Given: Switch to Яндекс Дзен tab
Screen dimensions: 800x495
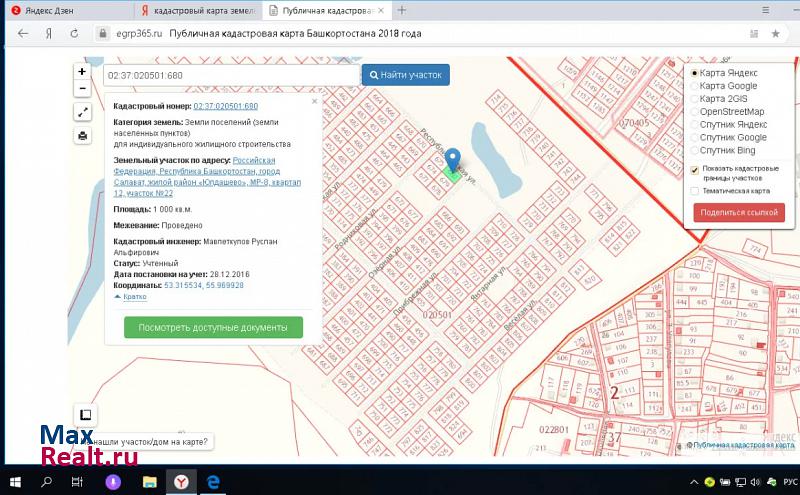Looking at the screenshot, I should pyautogui.click(x=50, y=11).
